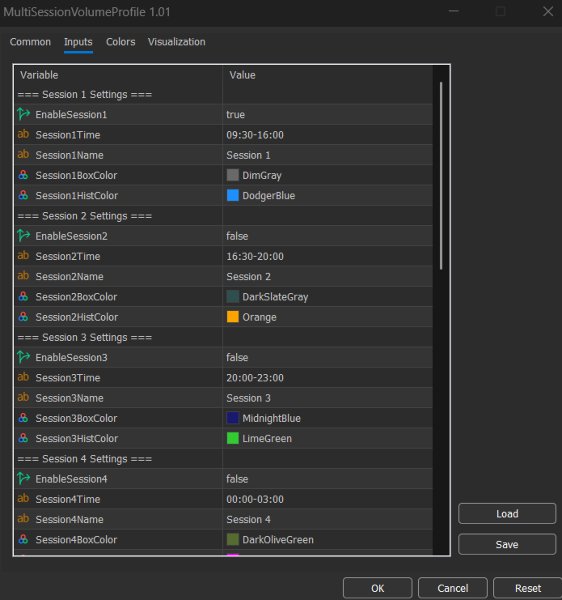Click the Cancel button

[453, 588]
